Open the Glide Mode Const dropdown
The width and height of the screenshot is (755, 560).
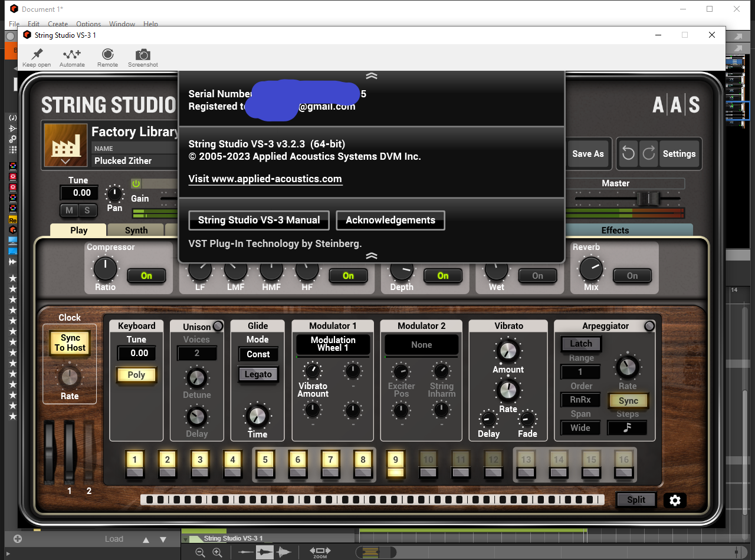(x=258, y=354)
